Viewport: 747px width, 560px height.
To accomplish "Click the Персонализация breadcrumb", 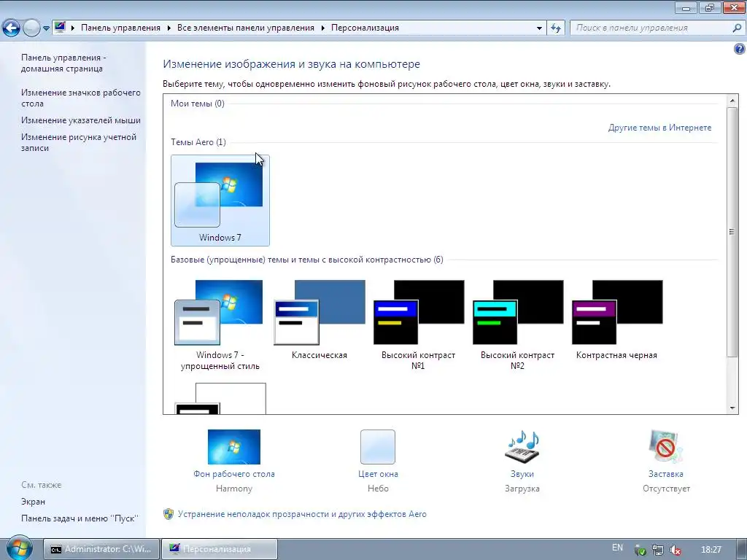I will [365, 28].
